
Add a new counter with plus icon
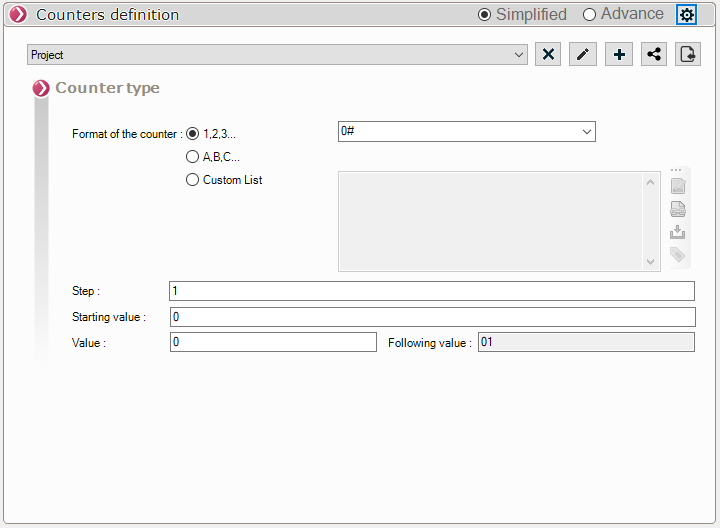620,55
